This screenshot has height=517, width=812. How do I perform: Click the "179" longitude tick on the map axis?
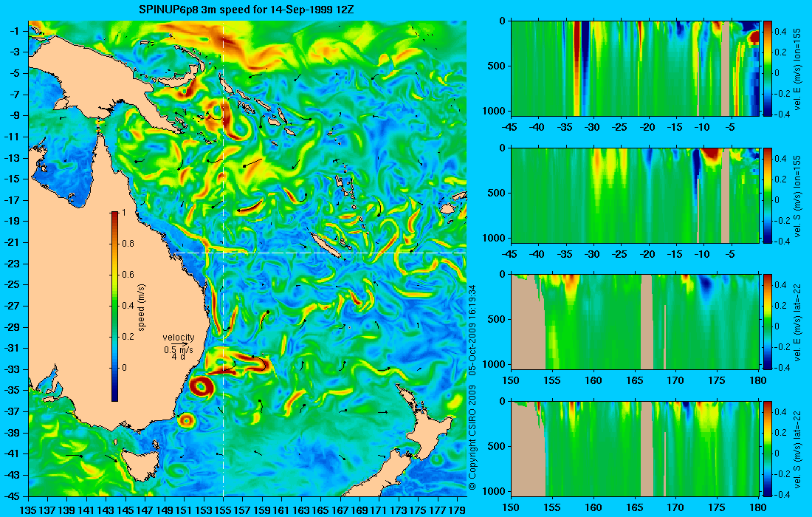[x=457, y=510]
